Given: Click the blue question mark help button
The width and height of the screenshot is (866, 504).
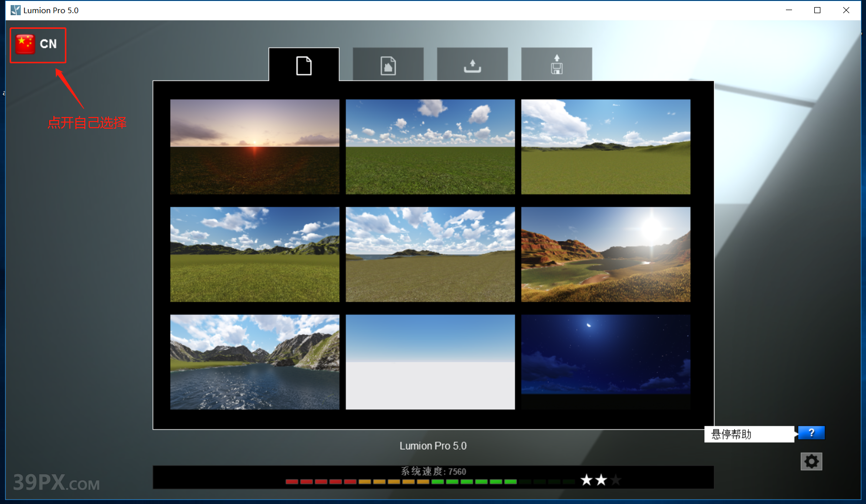Looking at the screenshot, I should click(x=811, y=433).
